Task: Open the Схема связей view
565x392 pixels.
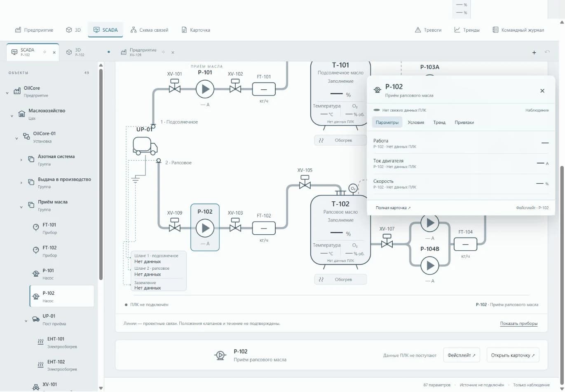Action: click(149, 30)
